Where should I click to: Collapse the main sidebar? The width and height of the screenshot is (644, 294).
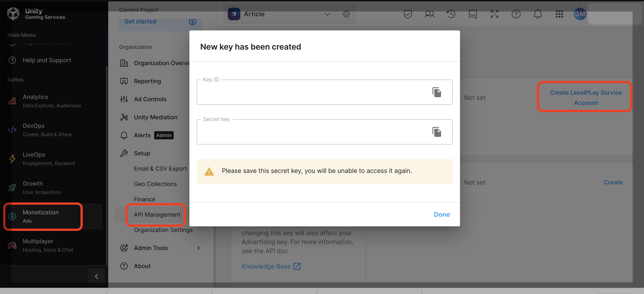point(96,276)
